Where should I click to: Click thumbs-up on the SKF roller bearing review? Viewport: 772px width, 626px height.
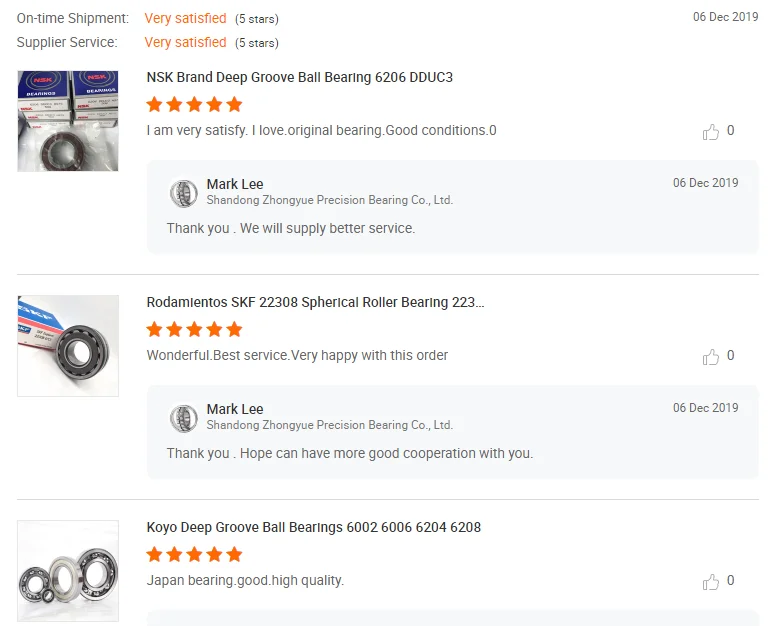(x=711, y=357)
